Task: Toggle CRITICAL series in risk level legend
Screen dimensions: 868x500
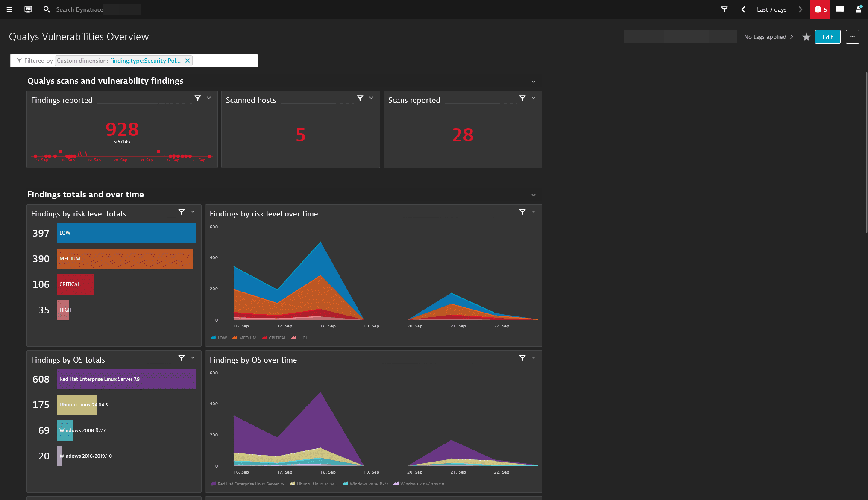Action: click(274, 338)
